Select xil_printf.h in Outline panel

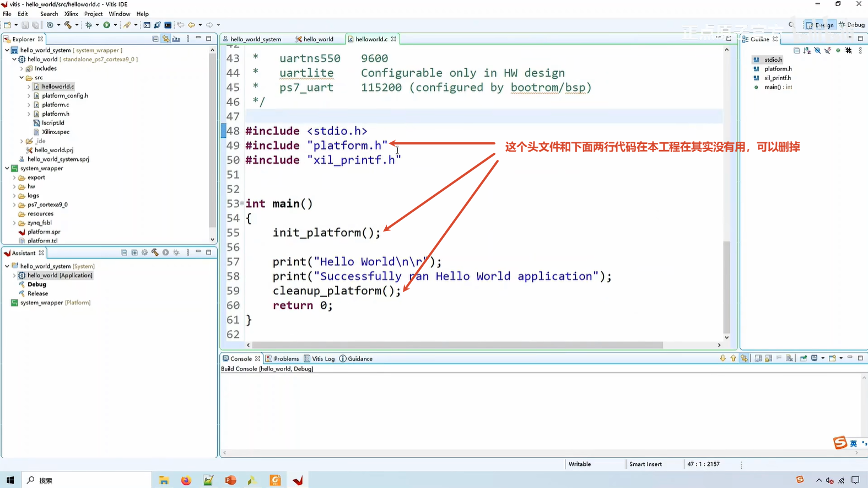point(777,78)
